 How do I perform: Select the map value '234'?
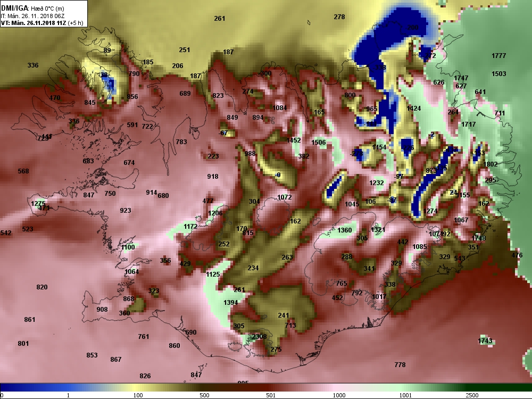[x=253, y=268]
